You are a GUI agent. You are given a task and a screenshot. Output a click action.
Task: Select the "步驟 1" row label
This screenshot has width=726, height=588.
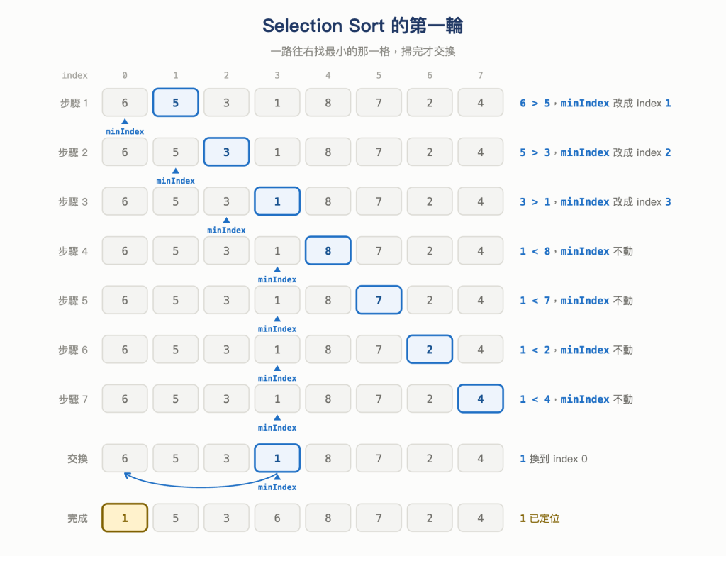(74, 103)
